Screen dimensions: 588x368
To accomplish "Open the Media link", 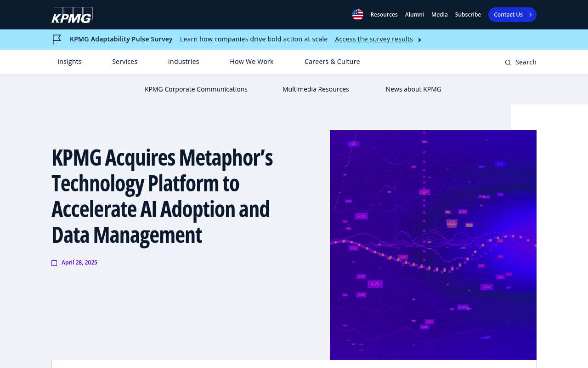I will click(440, 15).
